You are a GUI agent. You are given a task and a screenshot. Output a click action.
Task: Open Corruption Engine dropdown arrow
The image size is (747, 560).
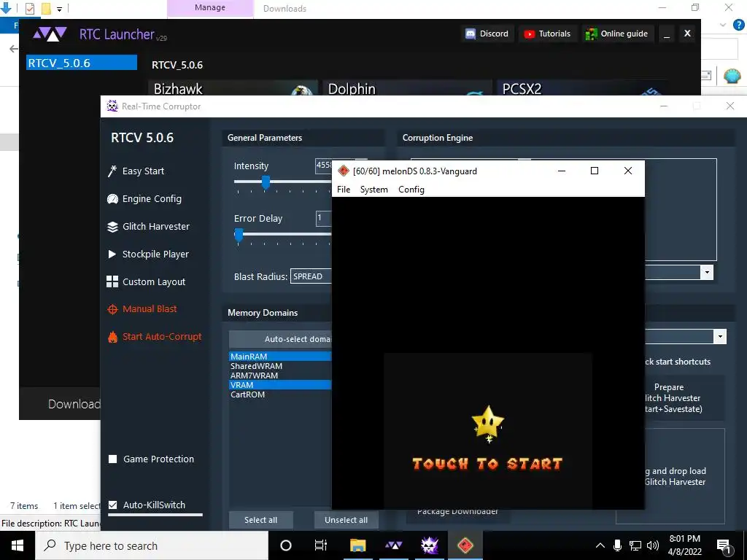pyautogui.click(x=707, y=273)
